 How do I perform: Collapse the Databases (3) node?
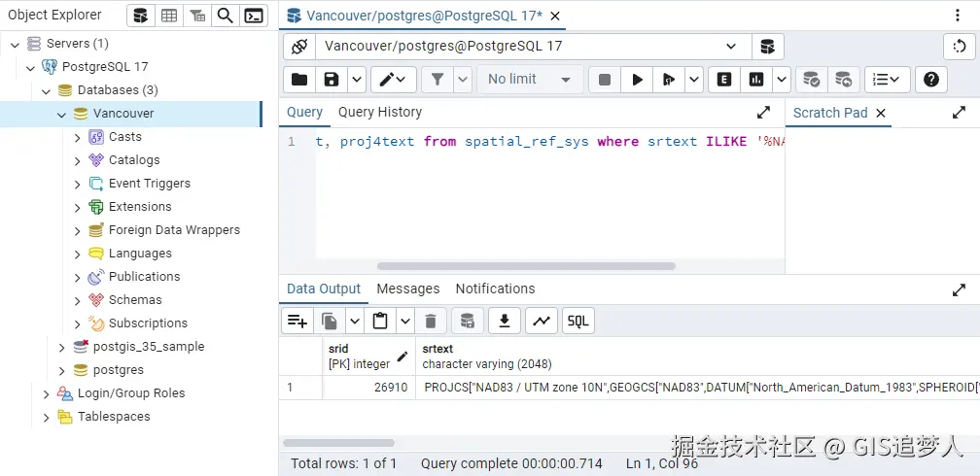[x=46, y=90]
